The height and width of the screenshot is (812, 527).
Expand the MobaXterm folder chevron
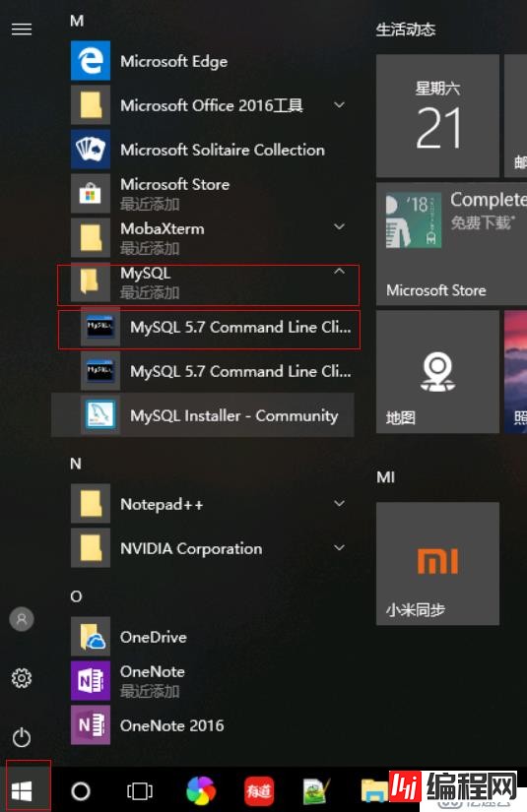click(x=340, y=226)
